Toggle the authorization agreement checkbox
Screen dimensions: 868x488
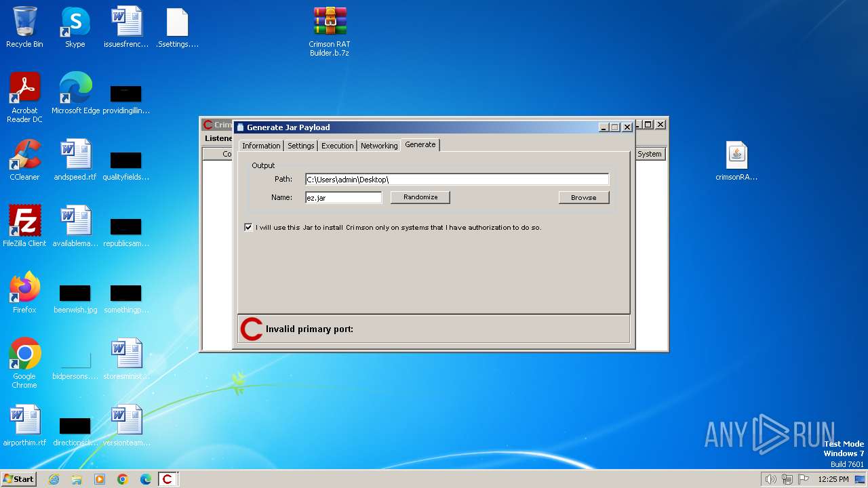(x=248, y=227)
